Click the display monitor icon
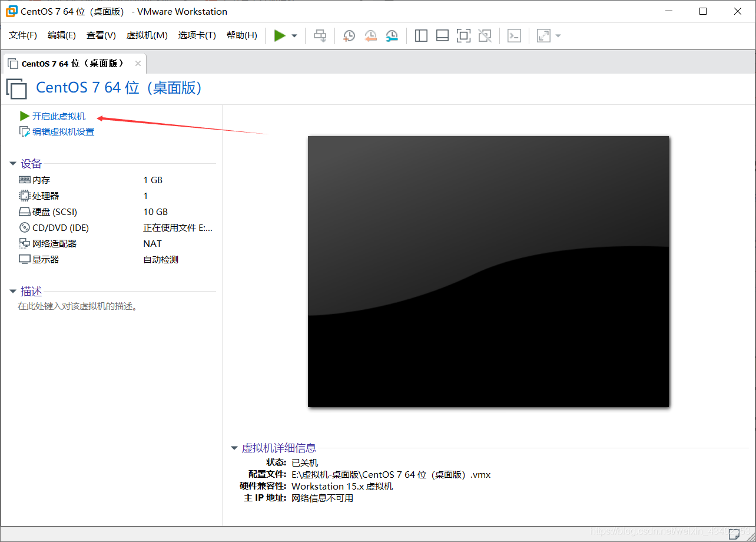The width and height of the screenshot is (756, 542). 24,259
